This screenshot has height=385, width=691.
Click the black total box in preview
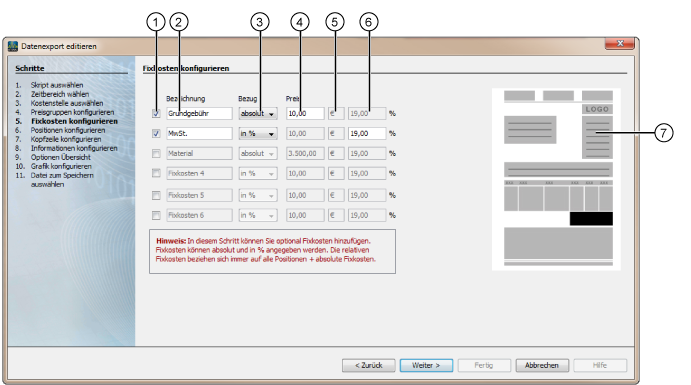coord(591,218)
